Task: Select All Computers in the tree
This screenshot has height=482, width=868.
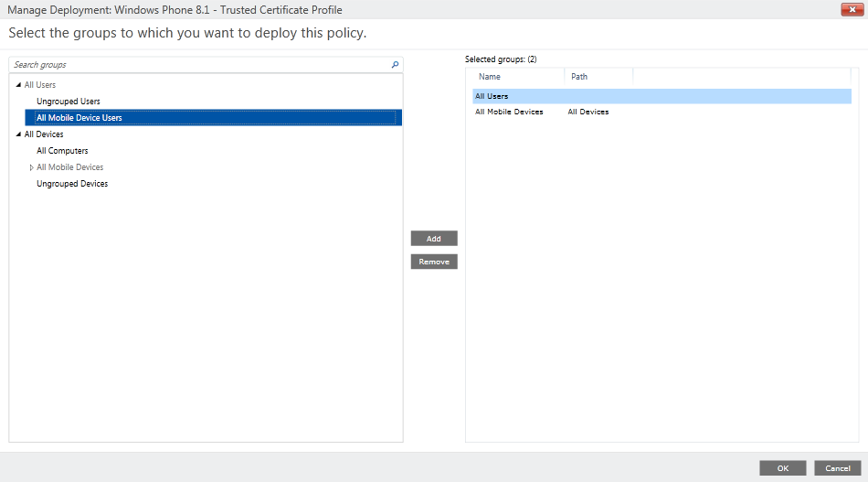Action: (62, 151)
